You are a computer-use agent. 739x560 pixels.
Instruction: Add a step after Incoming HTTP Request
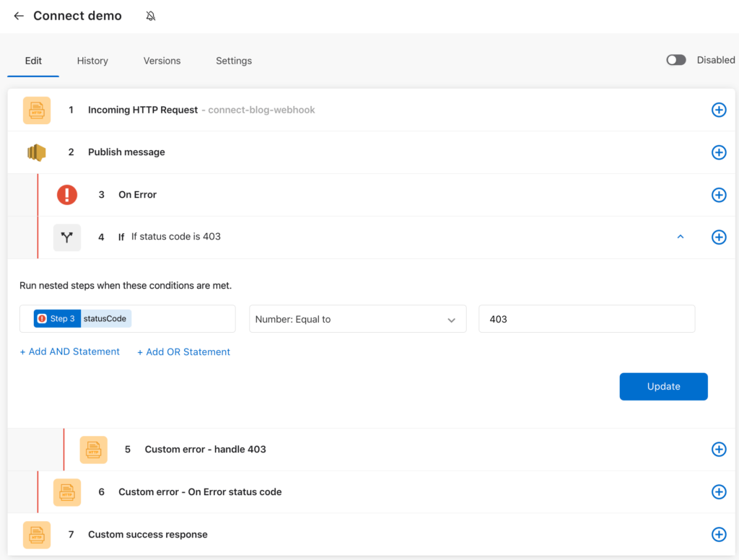coord(719,110)
